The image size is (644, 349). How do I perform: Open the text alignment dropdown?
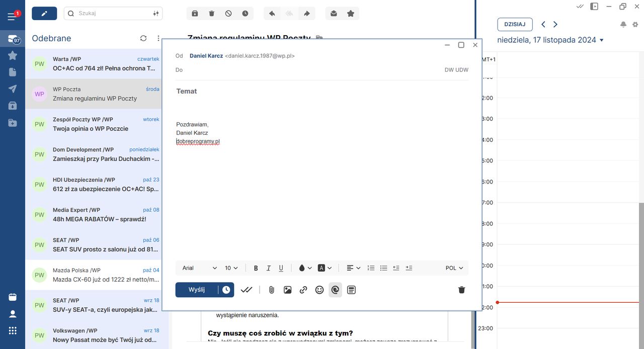pyautogui.click(x=354, y=268)
